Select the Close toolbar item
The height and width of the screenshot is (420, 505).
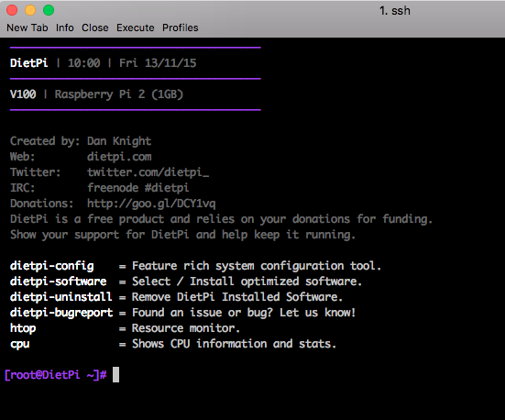coord(95,28)
